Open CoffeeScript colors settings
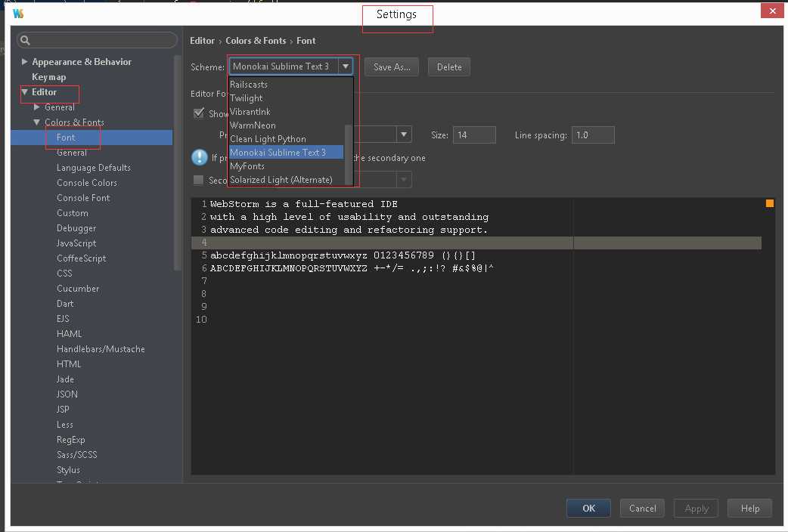788x532 pixels. coord(81,258)
